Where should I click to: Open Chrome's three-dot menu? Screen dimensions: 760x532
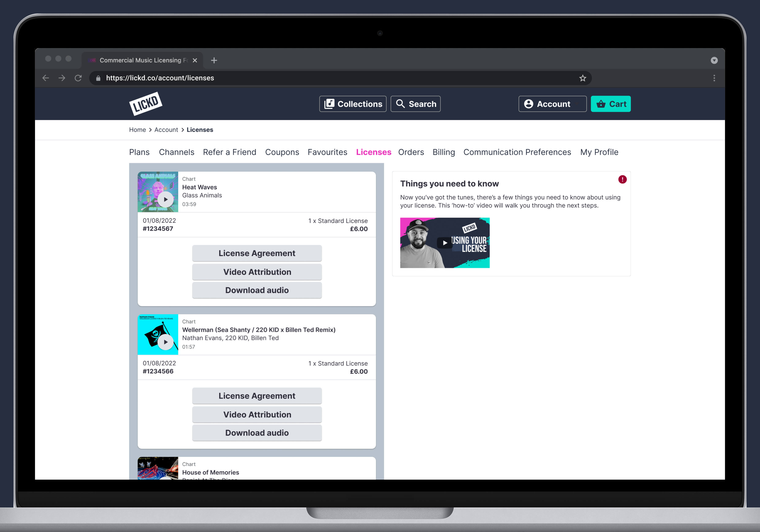click(x=714, y=78)
